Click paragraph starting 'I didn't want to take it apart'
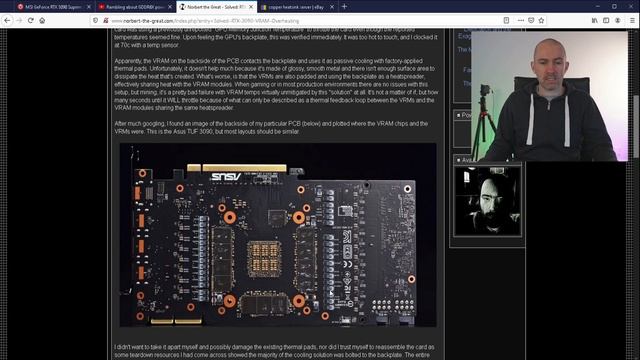Image resolution: width=640 pixels, height=360 pixels. [274, 351]
